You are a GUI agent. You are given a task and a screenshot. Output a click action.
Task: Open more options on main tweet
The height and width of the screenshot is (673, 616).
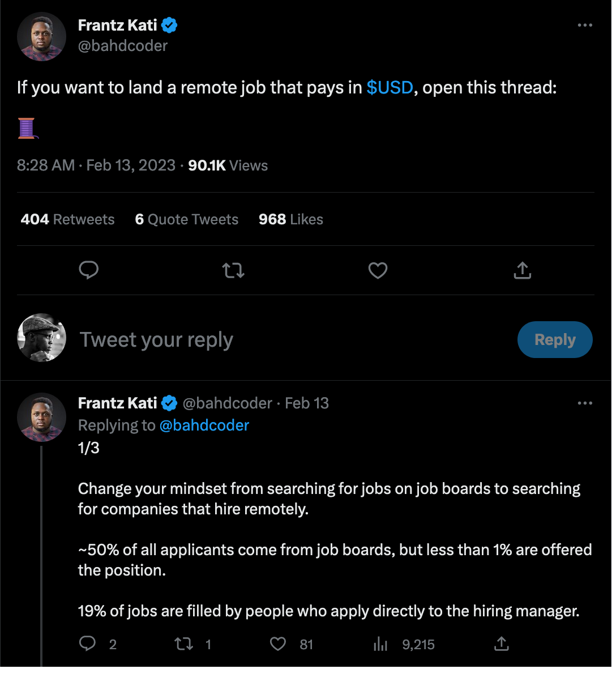584,25
